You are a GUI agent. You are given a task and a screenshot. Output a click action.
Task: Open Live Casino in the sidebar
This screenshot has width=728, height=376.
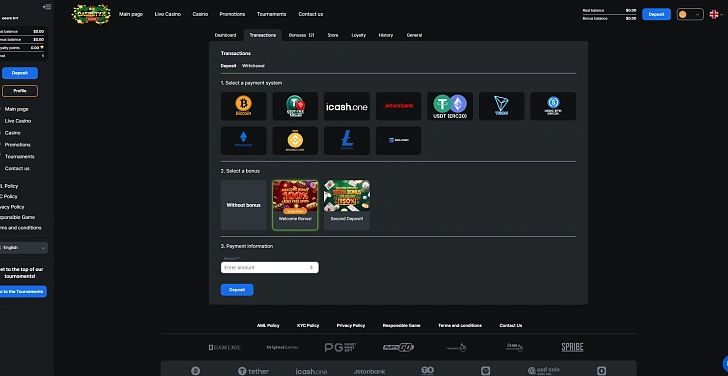pyautogui.click(x=18, y=121)
